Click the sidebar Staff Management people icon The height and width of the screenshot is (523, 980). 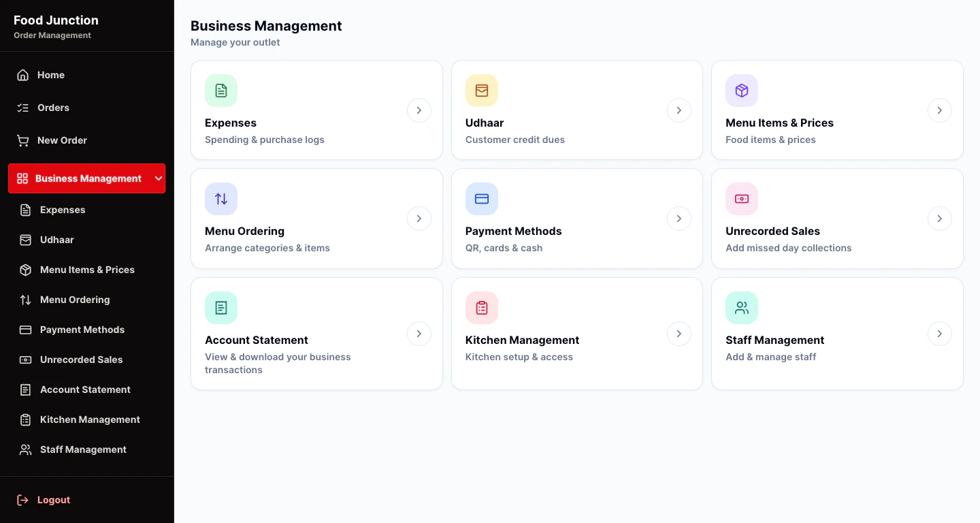[x=26, y=449]
